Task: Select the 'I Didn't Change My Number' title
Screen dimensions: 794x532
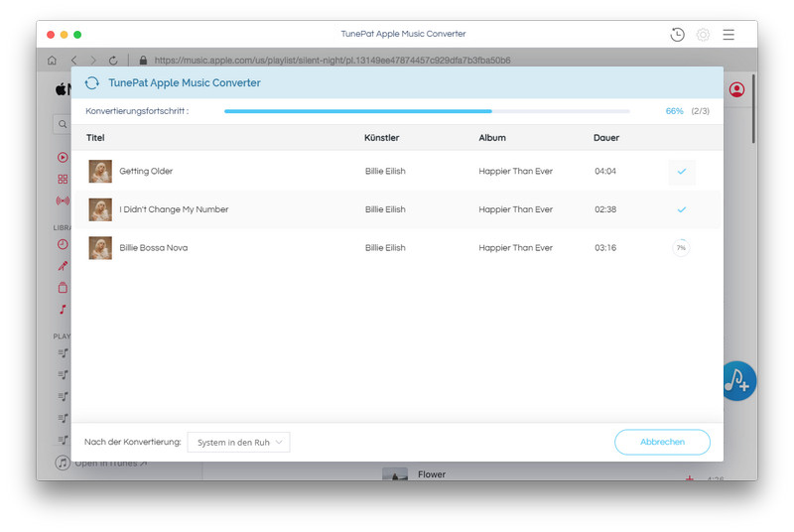Action: click(174, 209)
